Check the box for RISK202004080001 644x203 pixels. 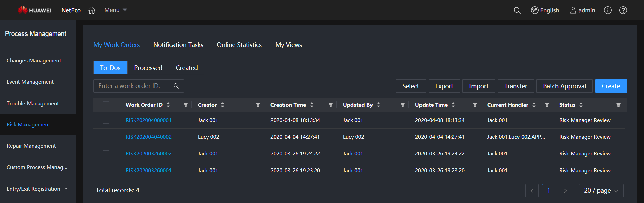tap(106, 120)
